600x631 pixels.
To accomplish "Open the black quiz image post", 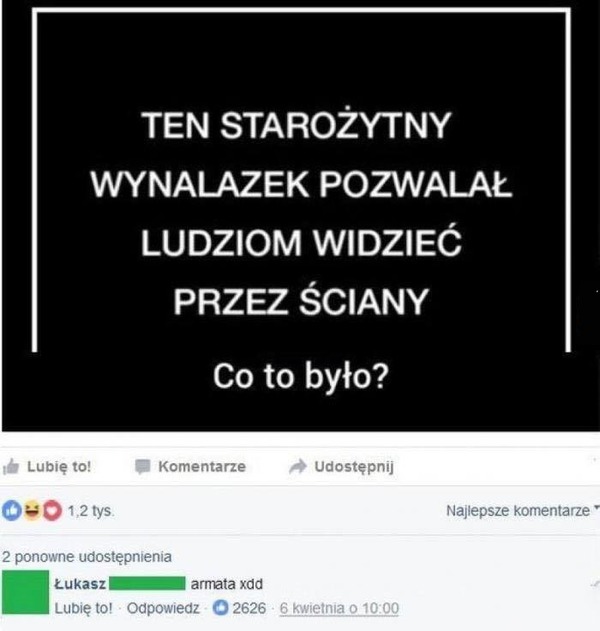I will 301,216.
